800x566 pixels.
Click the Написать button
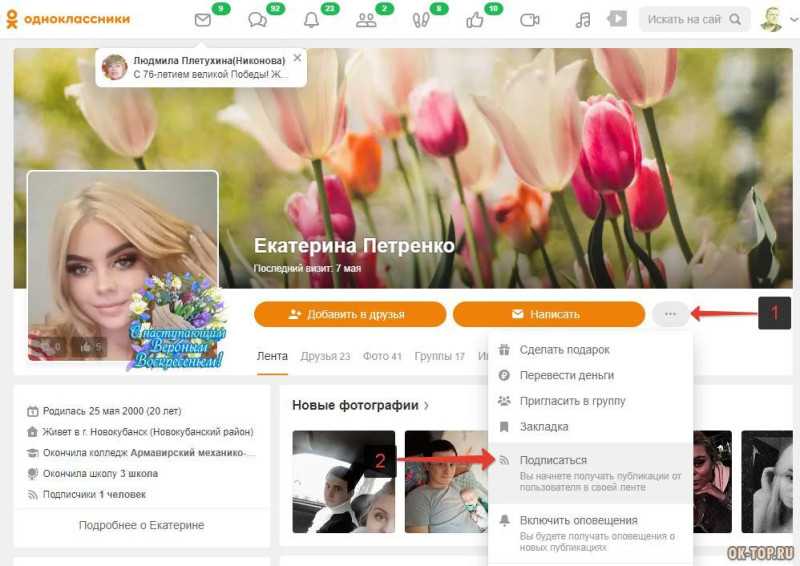tap(549, 314)
